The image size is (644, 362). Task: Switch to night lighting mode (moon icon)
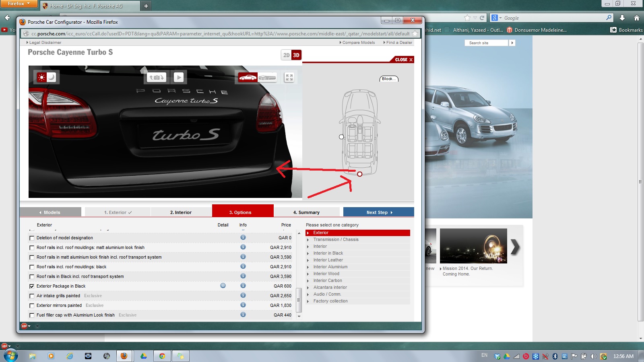[x=52, y=77]
